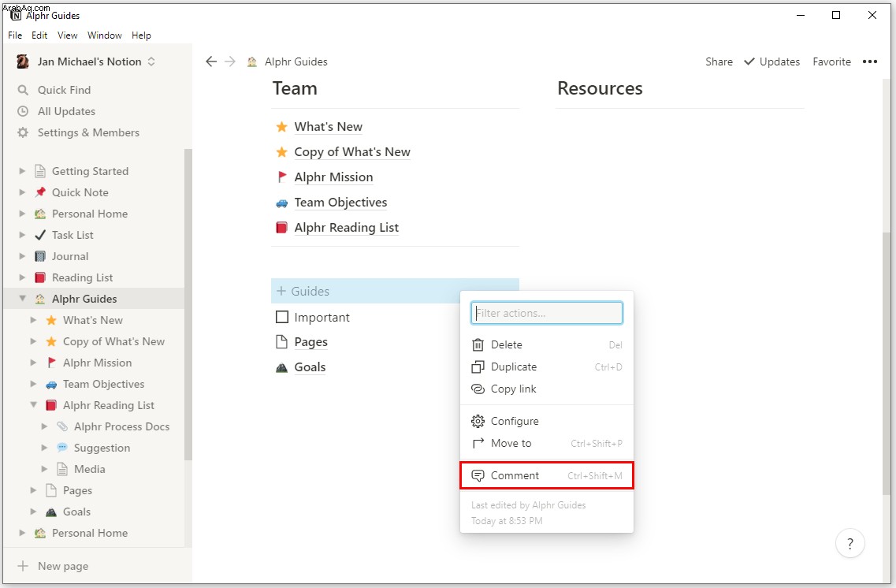Open Copy of What's New link in Team list
This screenshot has width=896, height=588.
[x=352, y=152]
